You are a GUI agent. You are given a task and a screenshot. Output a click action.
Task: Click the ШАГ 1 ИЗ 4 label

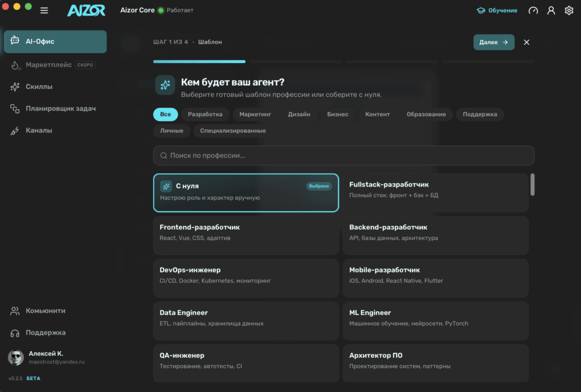pos(170,42)
